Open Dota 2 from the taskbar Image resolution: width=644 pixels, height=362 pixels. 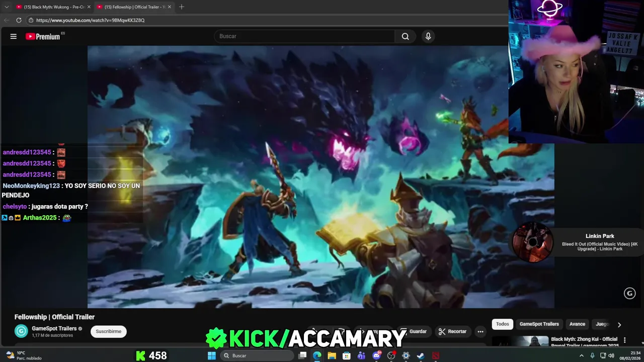pos(436,355)
